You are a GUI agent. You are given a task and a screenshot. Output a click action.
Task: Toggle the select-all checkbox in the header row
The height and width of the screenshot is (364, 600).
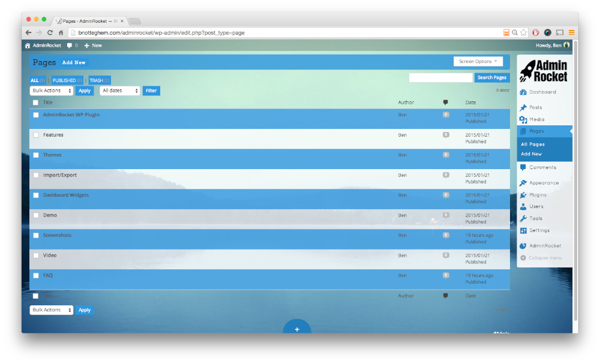pyautogui.click(x=35, y=103)
